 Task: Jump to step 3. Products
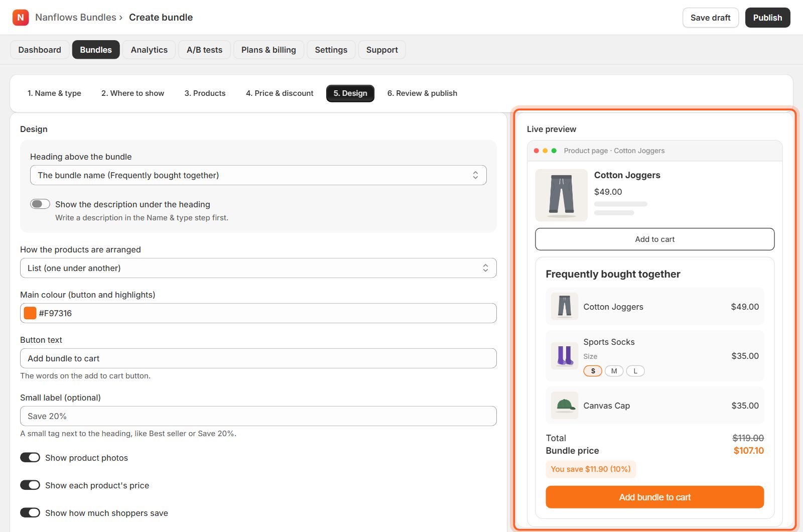pyautogui.click(x=205, y=93)
